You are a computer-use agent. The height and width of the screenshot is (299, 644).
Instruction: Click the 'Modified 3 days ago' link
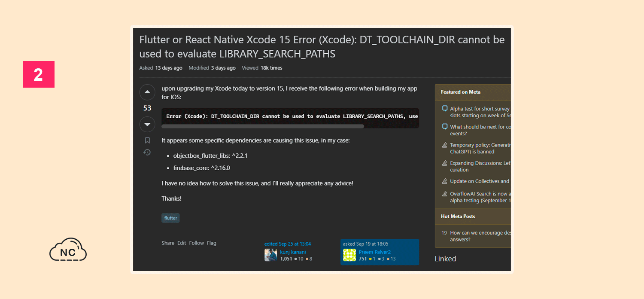tap(212, 68)
